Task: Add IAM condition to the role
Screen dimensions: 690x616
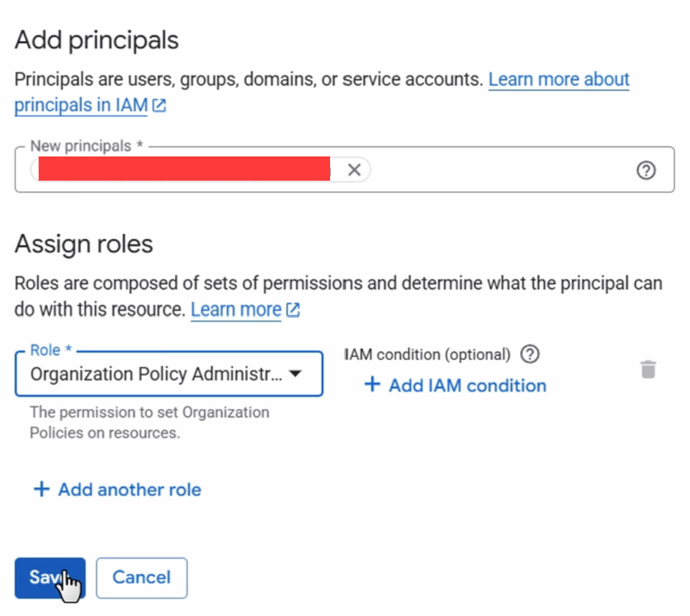Action: [456, 385]
